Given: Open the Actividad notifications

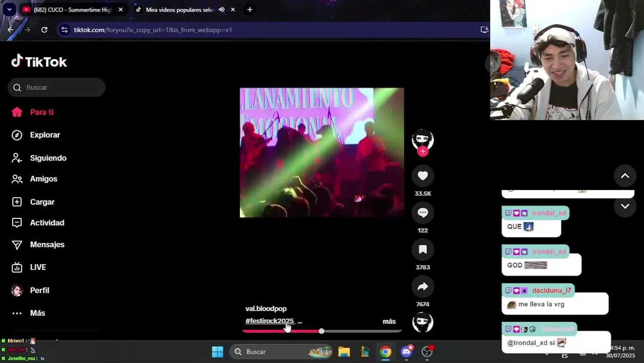Looking at the screenshot, I should click(x=38, y=223).
